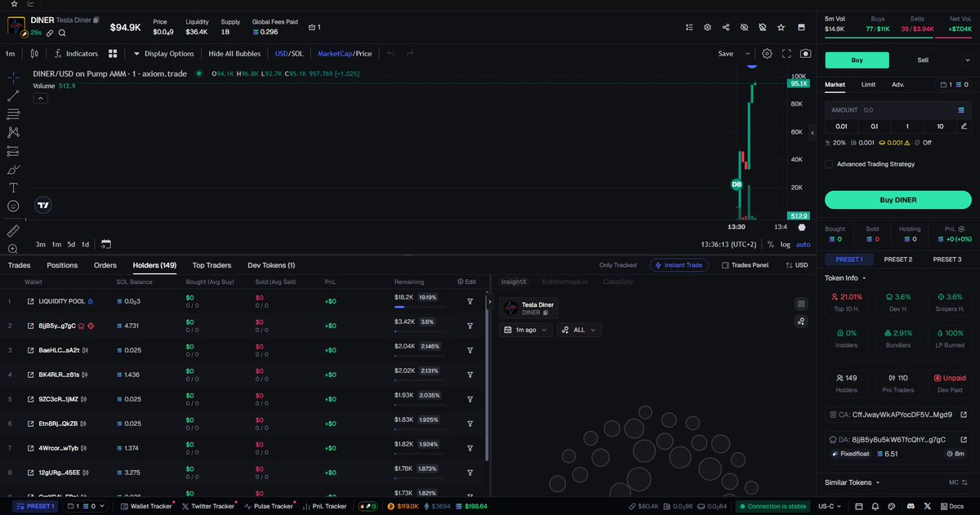Click the search icon under DINER
980x515 pixels.
pyautogui.click(x=62, y=33)
